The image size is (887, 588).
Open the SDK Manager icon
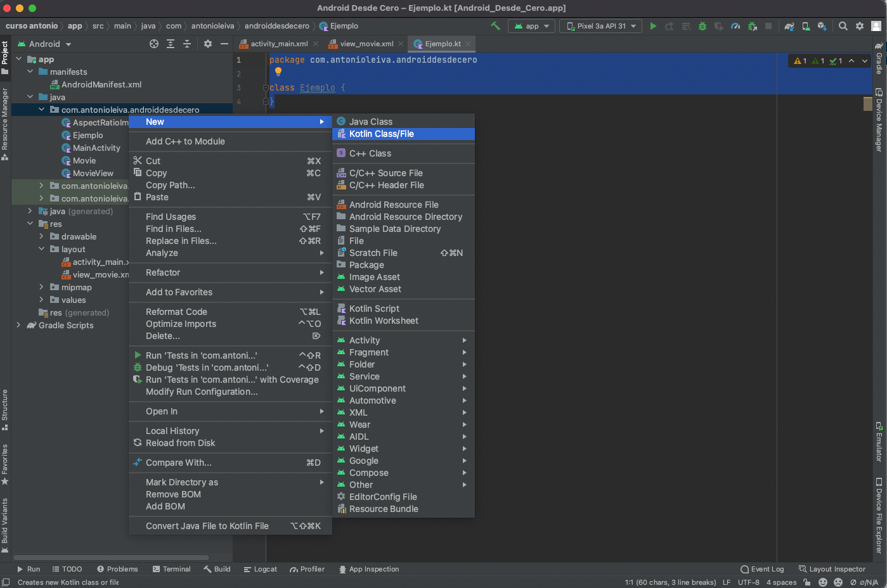pos(822,26)
